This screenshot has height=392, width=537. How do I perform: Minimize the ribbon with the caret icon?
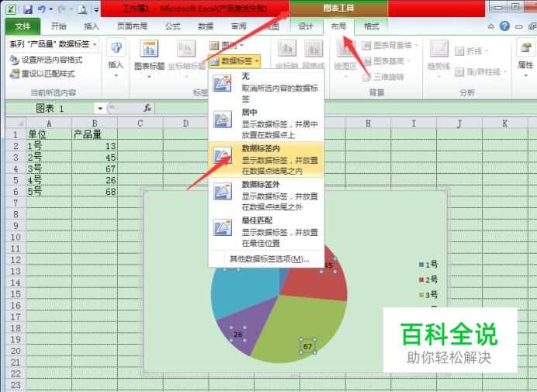(491, 26)
